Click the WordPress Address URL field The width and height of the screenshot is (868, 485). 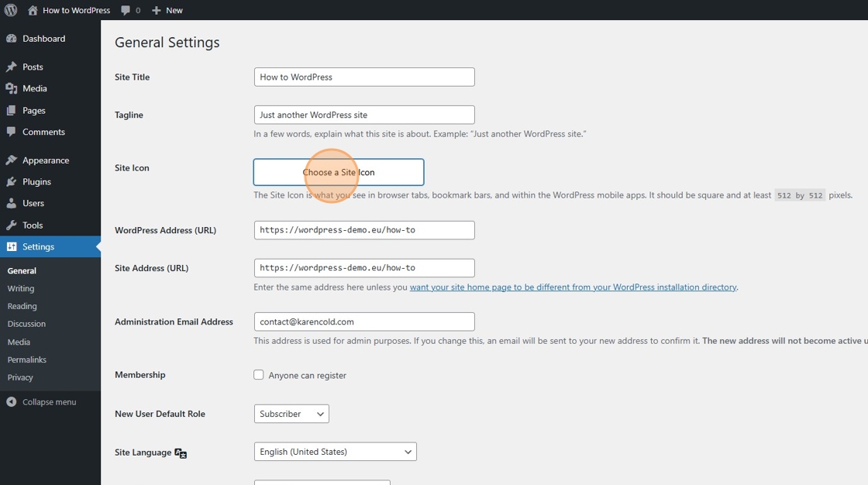(x=364, y=230)
